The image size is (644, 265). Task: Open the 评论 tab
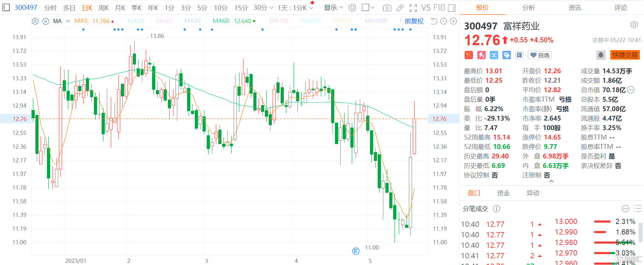tap(621, 8)
